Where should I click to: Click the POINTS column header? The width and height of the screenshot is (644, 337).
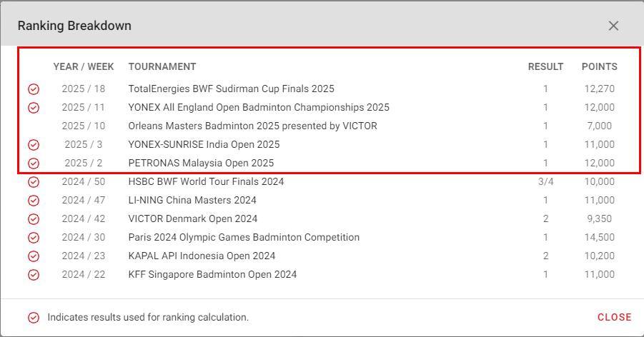point(600,66)
